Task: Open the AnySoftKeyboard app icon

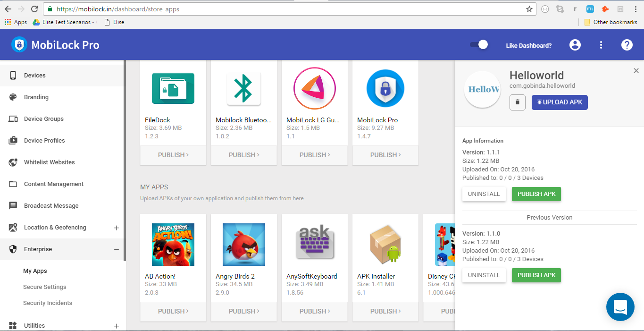Action: pos(315,243)
